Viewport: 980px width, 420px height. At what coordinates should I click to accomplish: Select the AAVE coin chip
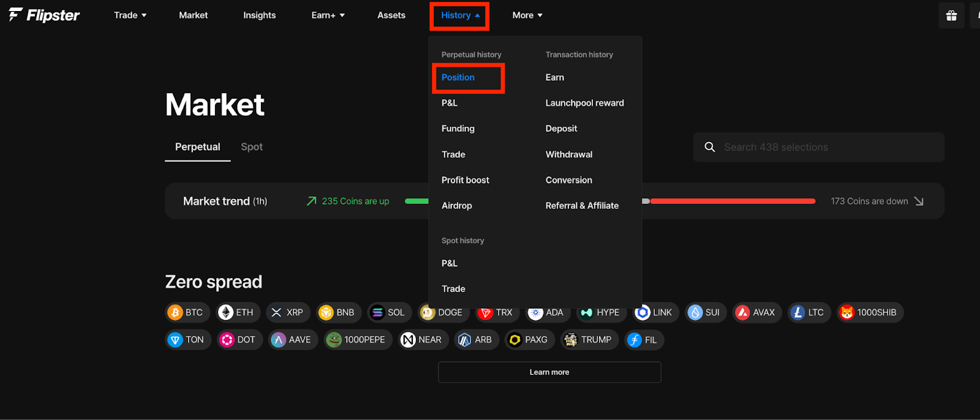click(293, 340)
